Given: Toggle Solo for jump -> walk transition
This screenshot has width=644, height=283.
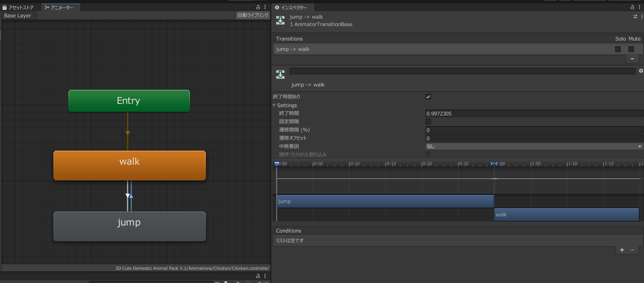Looking at the screenshot, I should point(618,49).
